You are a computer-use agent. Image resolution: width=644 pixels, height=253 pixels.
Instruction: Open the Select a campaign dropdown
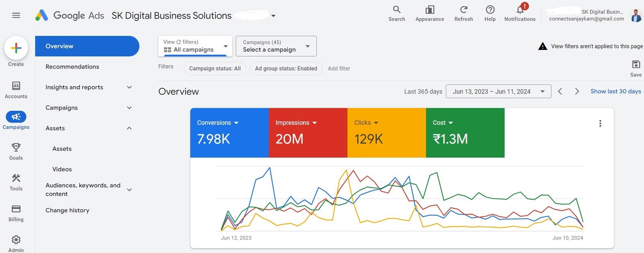276,46
